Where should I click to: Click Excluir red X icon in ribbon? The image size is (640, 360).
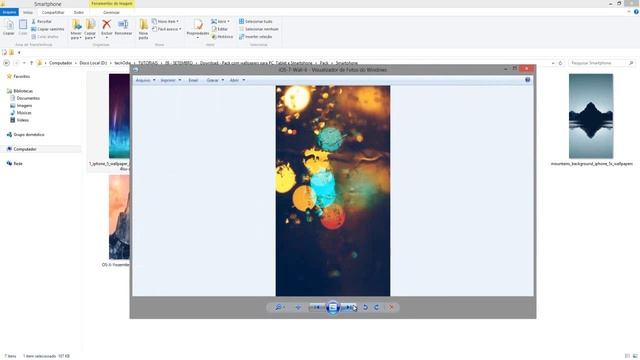pos(107,28)
